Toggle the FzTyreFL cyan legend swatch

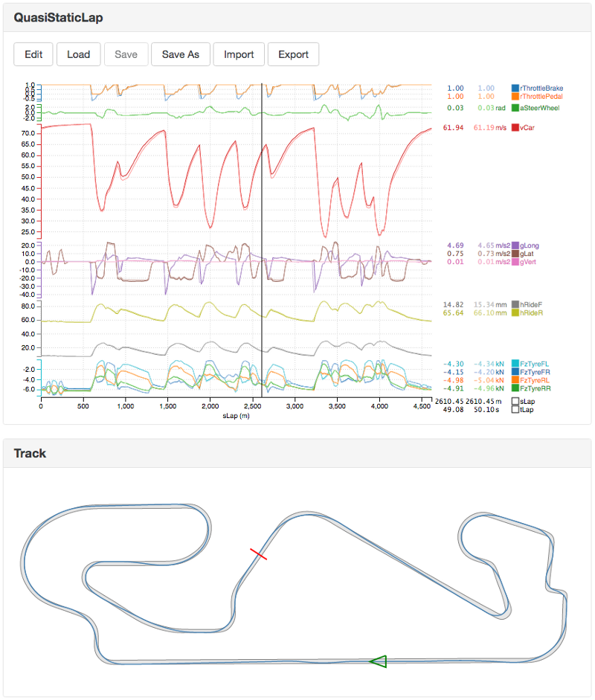(515, 364)
